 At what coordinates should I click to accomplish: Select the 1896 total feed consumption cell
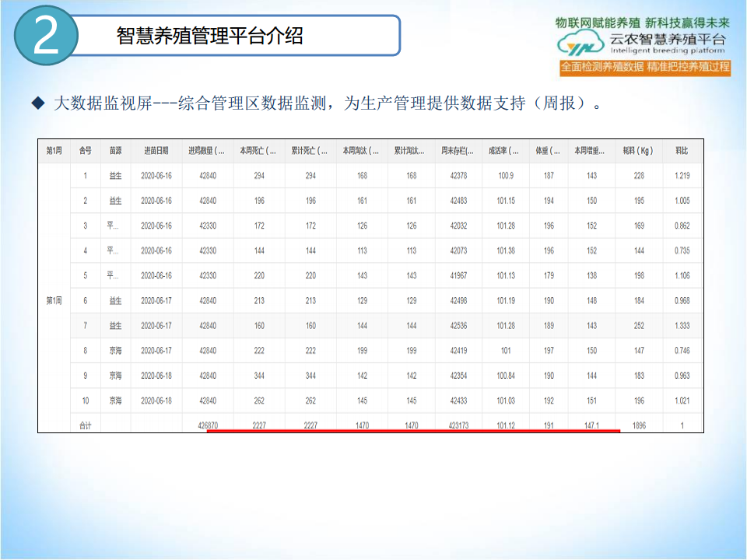pos(638,425)
